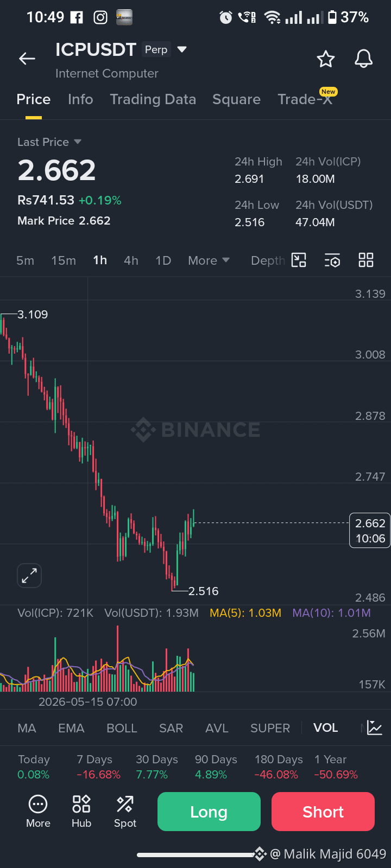Image resolution: width=391 pixels, height=868 pixels.
Task: Tap the Perp contract label
Action: pos(156,49)
